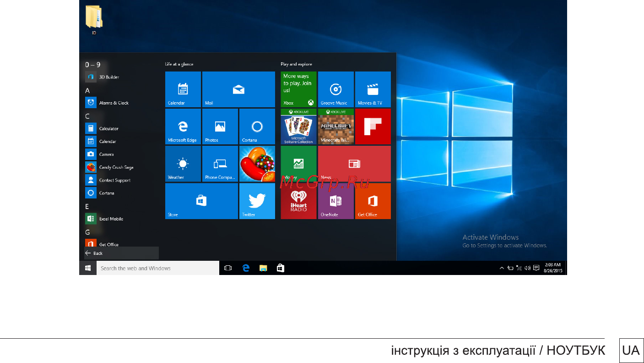Open the News tile
This screenshot has height=363, width=644.
tap(354, 164)
